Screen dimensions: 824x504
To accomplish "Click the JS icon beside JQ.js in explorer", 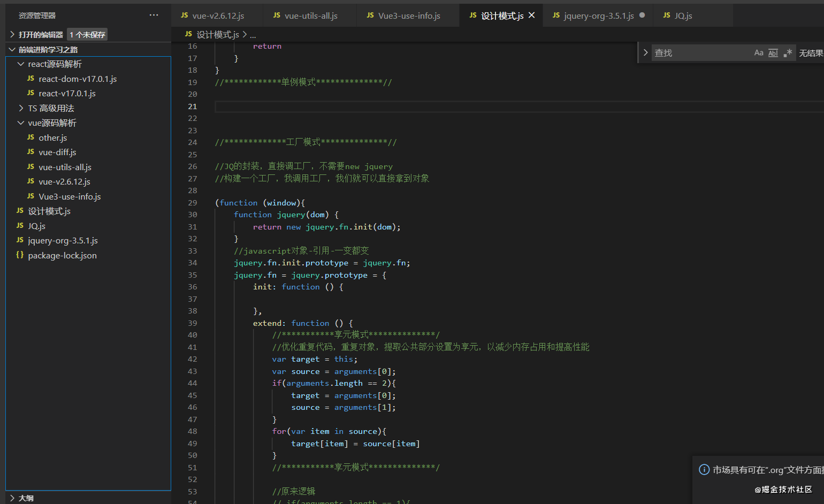I will pos(20,226).
